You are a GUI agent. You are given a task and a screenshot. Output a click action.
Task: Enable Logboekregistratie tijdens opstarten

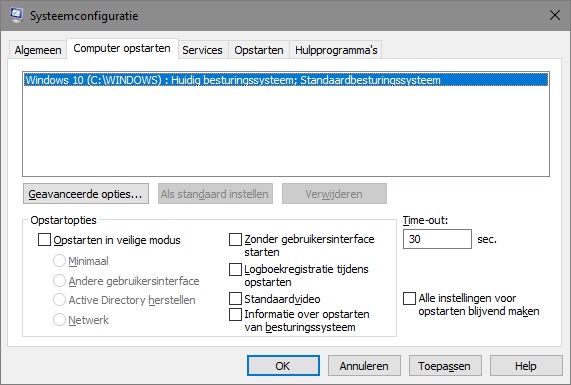[235, 269]
